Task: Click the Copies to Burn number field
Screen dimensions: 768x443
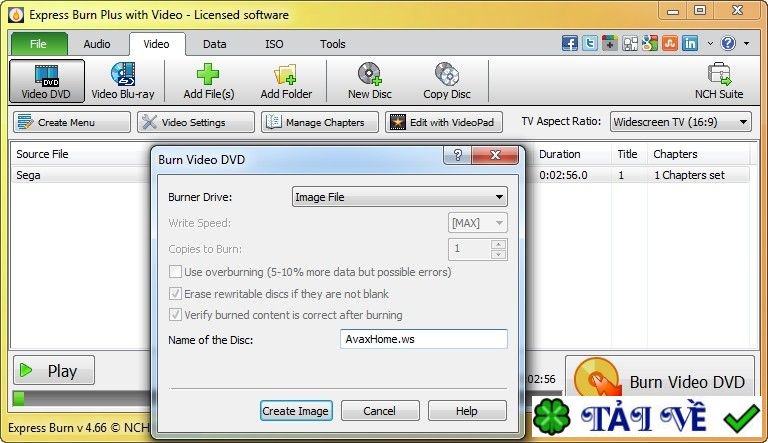Action: (x=470, y=249)
